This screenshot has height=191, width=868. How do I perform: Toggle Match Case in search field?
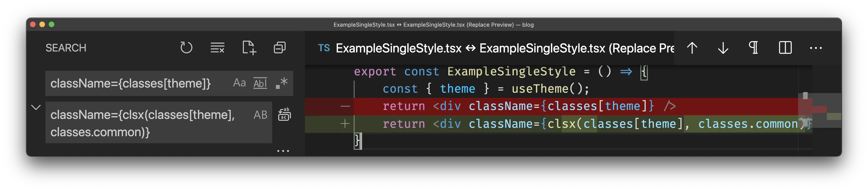pyautogui.click(x=240, y=83)
